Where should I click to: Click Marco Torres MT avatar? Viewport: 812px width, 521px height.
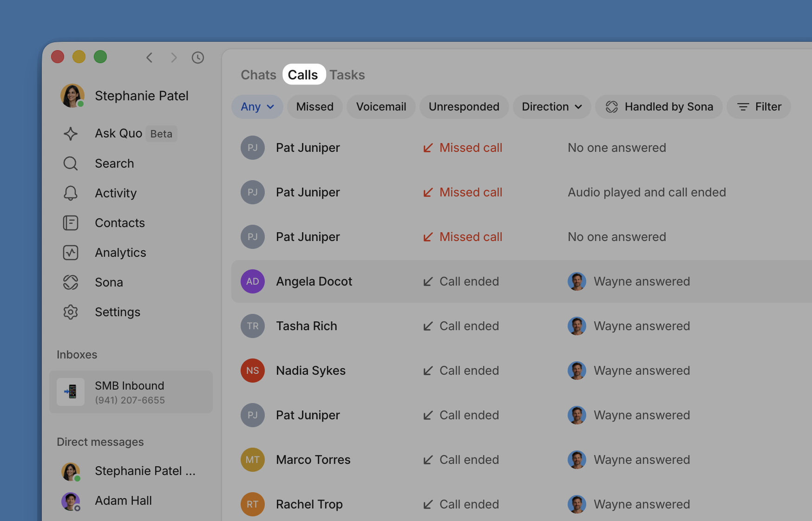253,460
